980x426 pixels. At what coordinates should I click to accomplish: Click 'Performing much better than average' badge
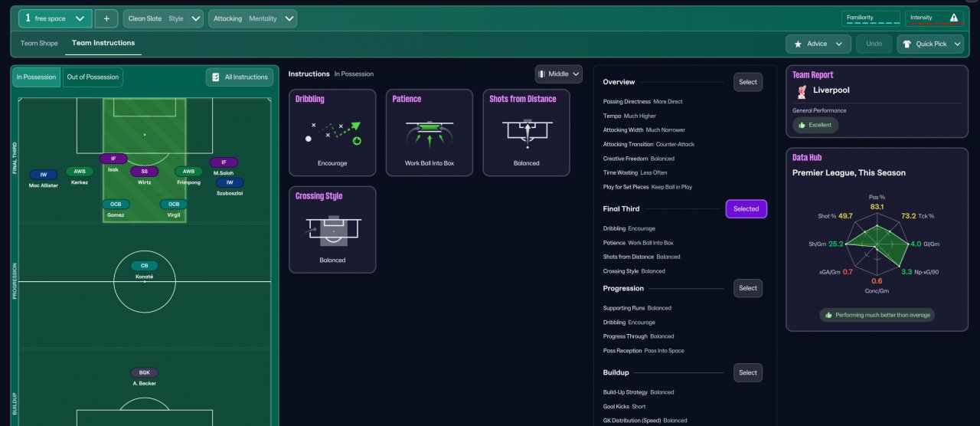[877, 315]
